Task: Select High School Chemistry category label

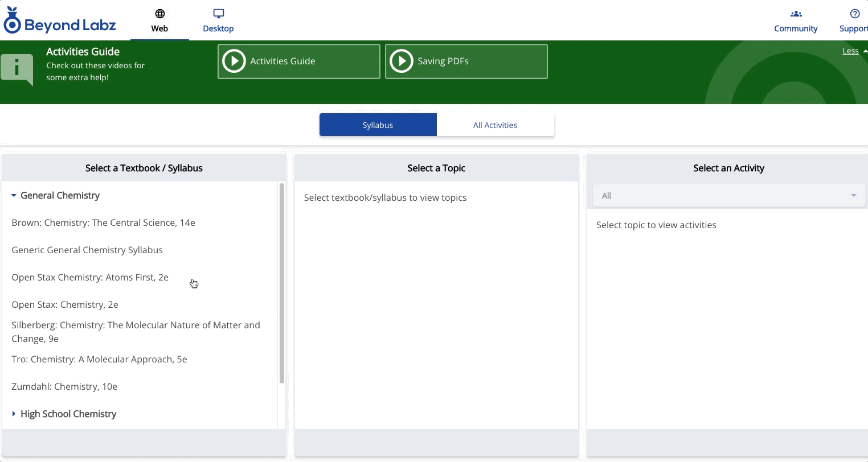Action: (68, 414)
